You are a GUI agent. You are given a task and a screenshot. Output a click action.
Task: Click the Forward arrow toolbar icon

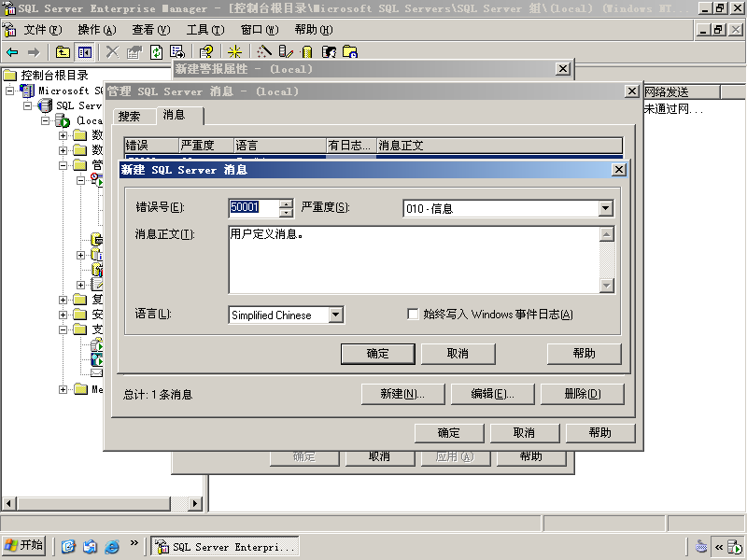click(34, 52)
